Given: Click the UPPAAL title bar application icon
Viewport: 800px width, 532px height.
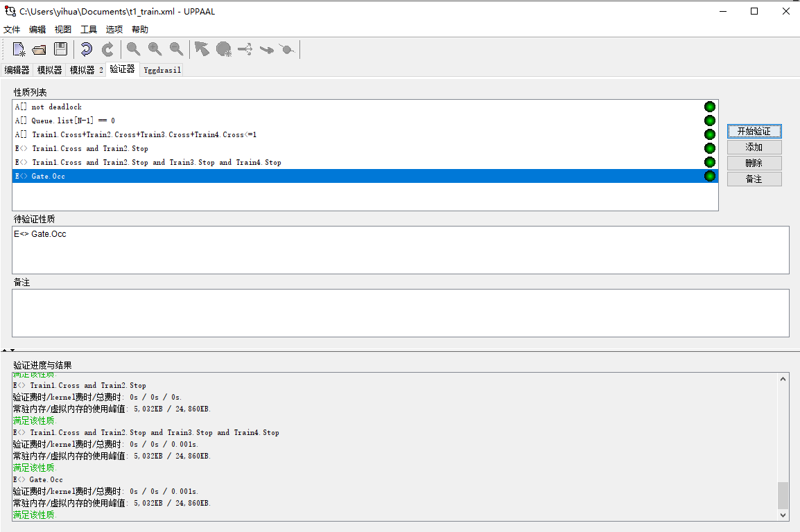Looking at the screenshot, I should click(10, 10).
